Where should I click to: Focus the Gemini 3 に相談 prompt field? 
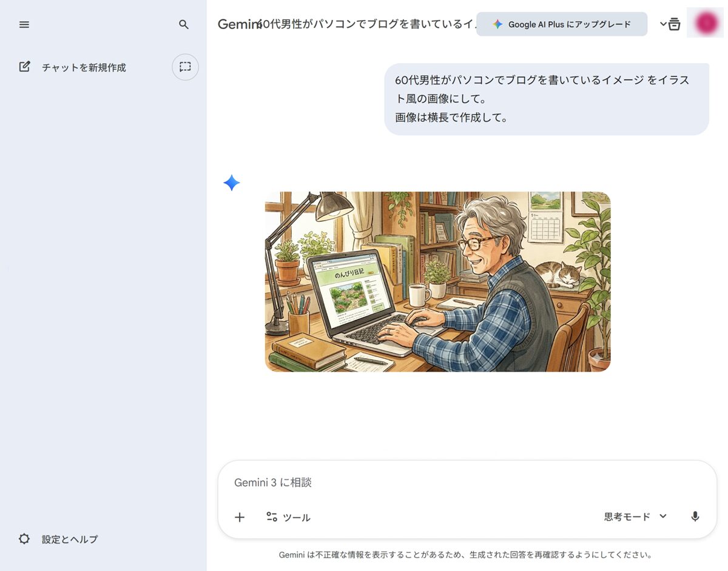click(461, 483)
